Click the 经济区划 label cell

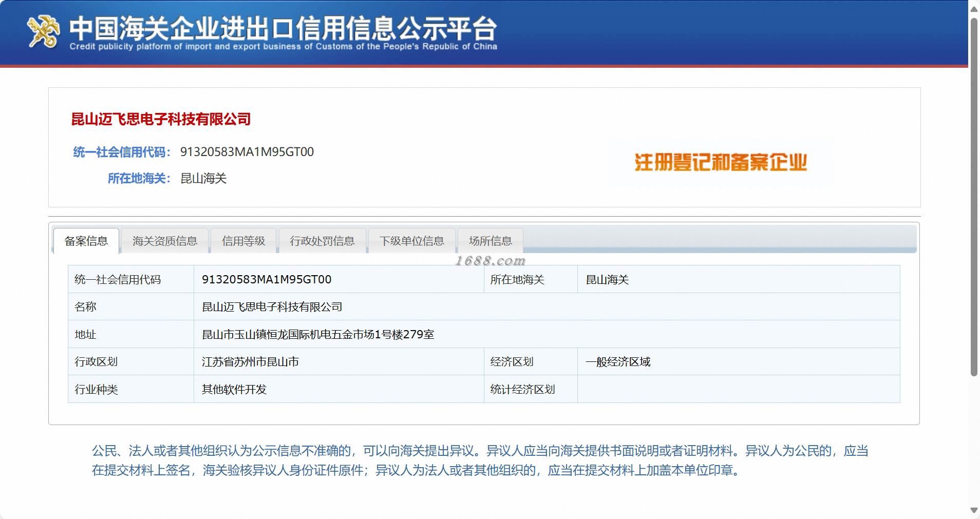coord(531,362)
